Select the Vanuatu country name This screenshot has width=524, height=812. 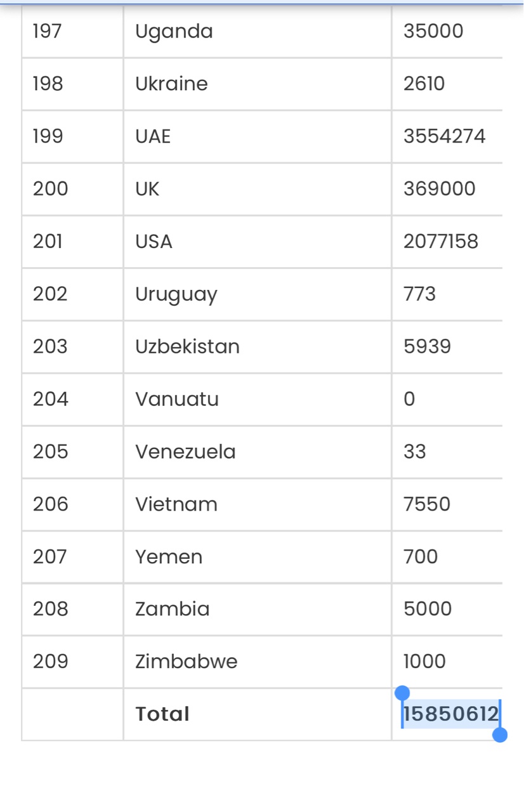177,399
